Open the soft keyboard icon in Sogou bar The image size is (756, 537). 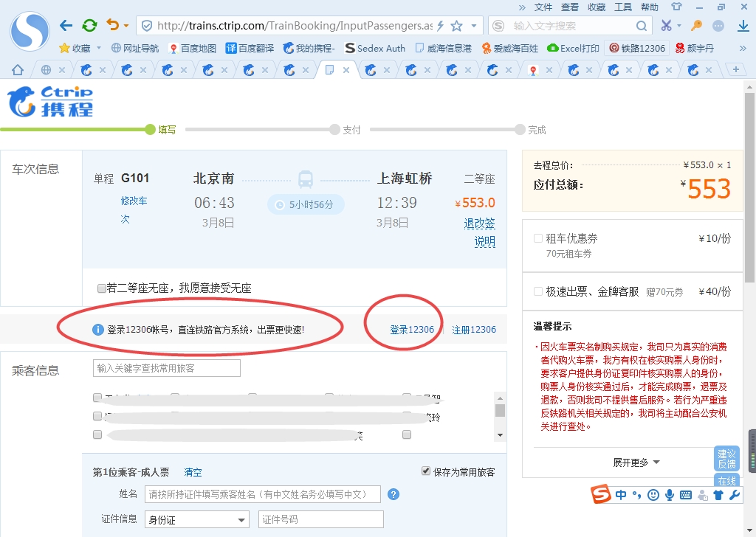click(x=685, y=495)
